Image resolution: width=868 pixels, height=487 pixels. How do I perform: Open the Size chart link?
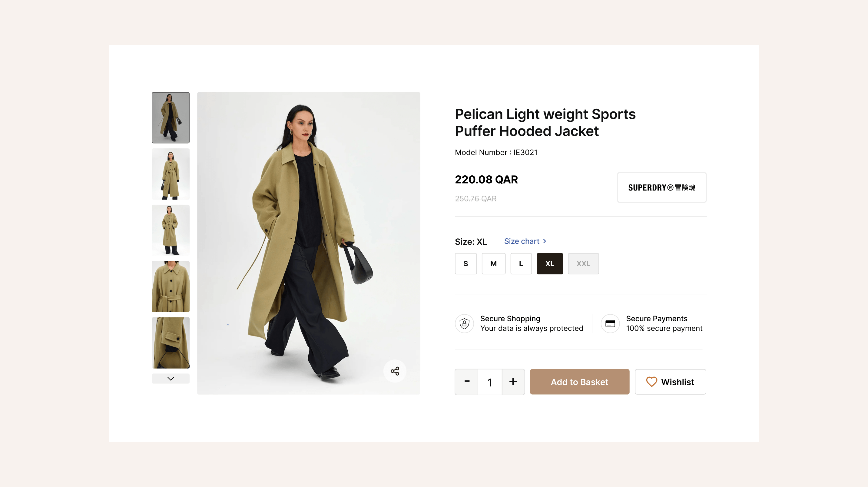pyautogui.click(x=522, y=241)
